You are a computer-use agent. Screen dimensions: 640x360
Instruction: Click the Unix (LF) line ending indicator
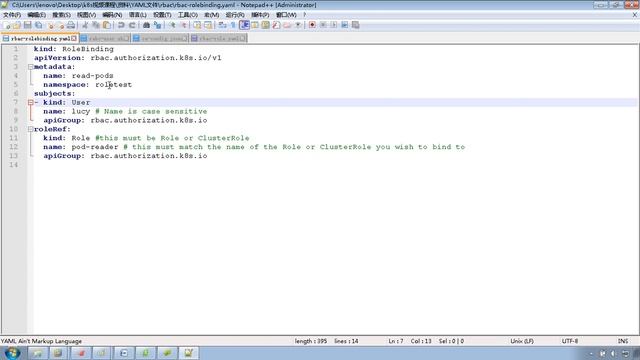522,341
